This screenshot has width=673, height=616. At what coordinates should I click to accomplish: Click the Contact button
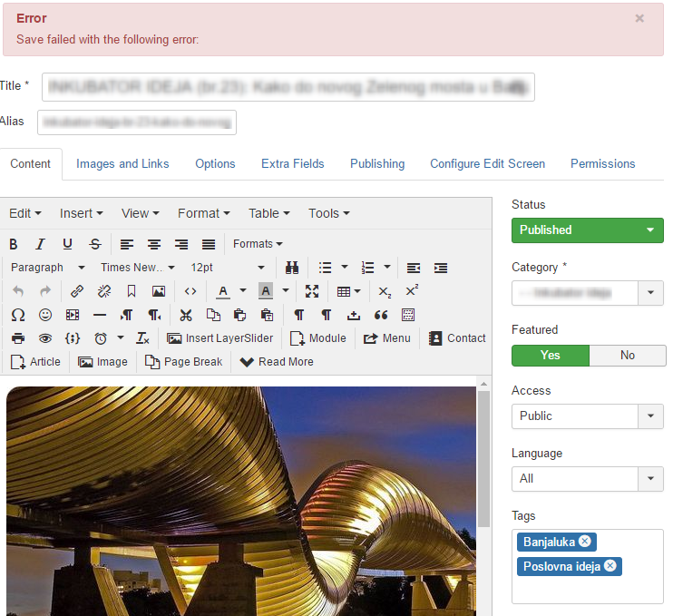[x=457, y=338]
